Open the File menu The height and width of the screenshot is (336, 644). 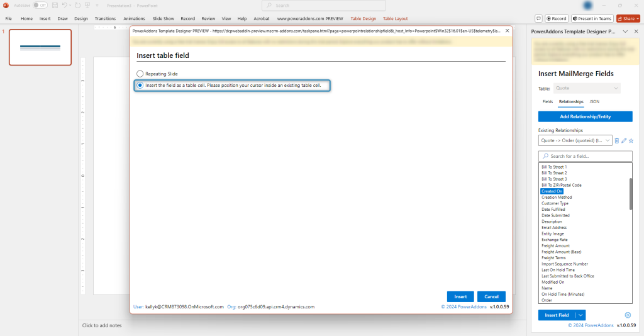click(8, 18)
